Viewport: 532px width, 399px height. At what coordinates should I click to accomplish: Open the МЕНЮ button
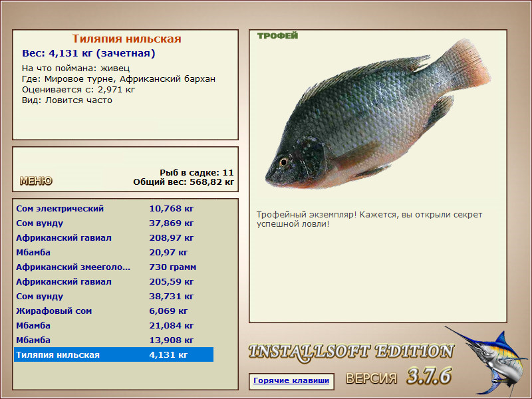(x=36, y=181)
